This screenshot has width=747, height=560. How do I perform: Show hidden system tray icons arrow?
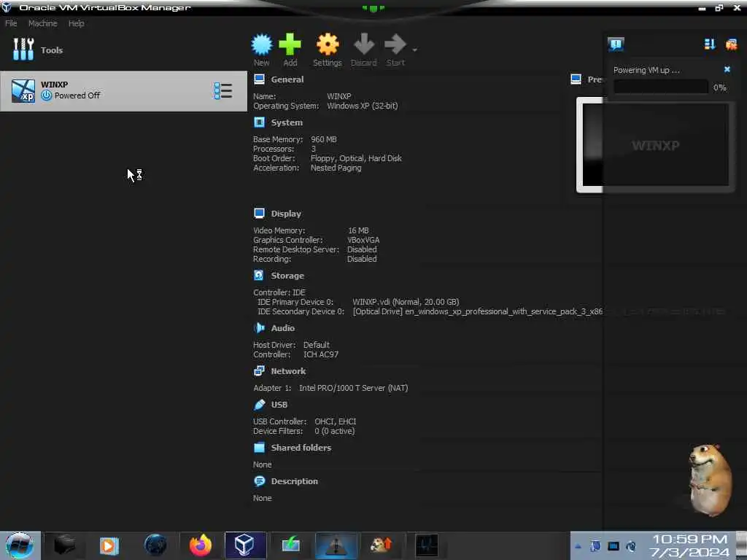coord(578,546)
